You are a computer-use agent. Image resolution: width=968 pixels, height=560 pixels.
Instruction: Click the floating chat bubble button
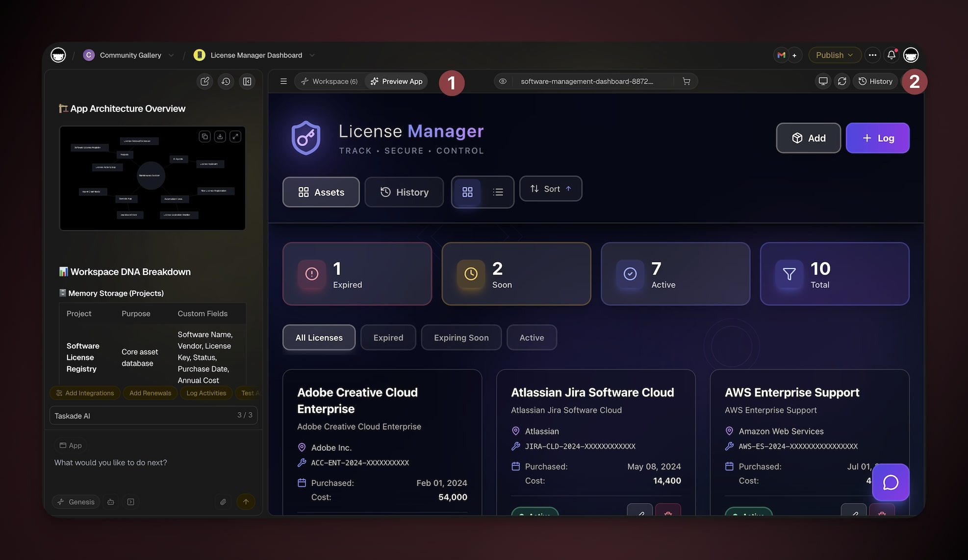pos(891,483)
